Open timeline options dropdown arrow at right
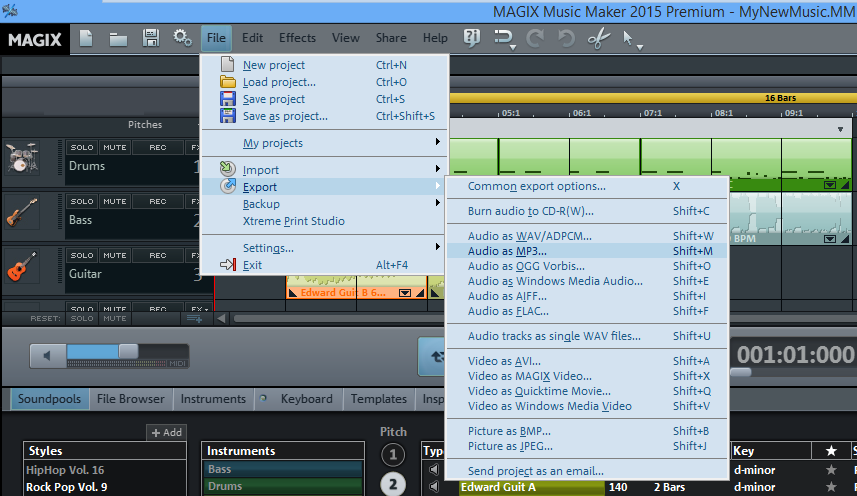This screenshot has width=857, height=496. pos(840,129)
